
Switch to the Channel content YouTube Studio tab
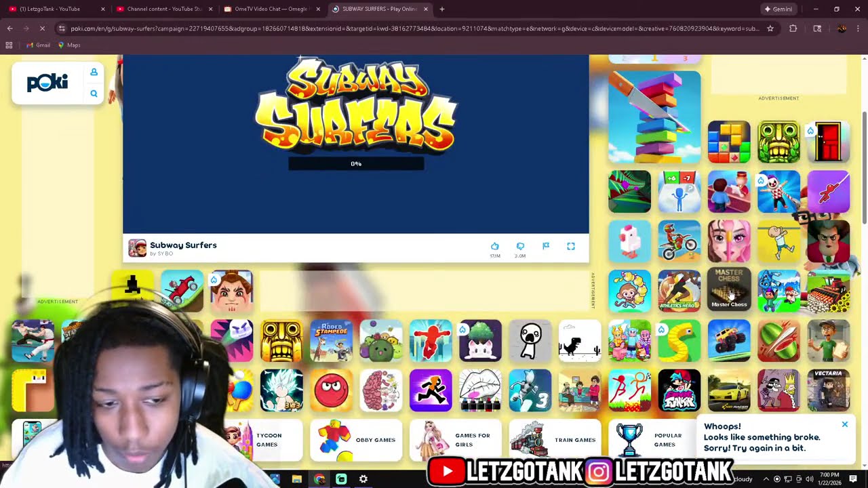click(163, 9)
